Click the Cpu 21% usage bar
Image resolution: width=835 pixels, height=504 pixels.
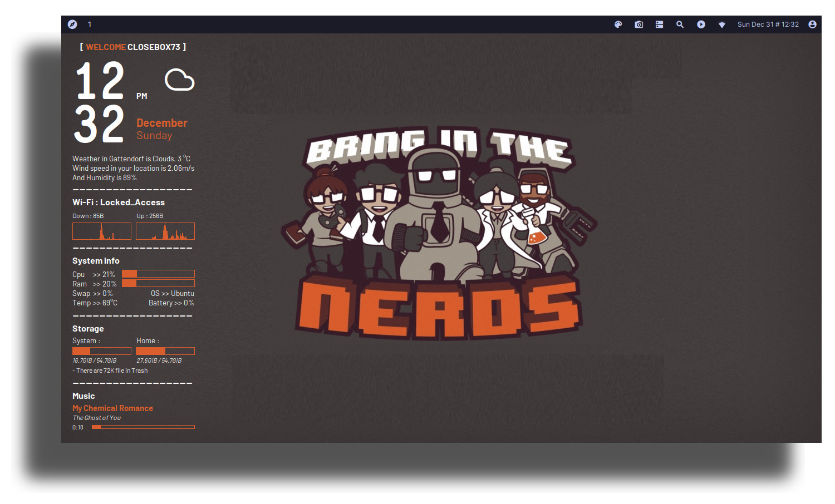coord(158,274)
